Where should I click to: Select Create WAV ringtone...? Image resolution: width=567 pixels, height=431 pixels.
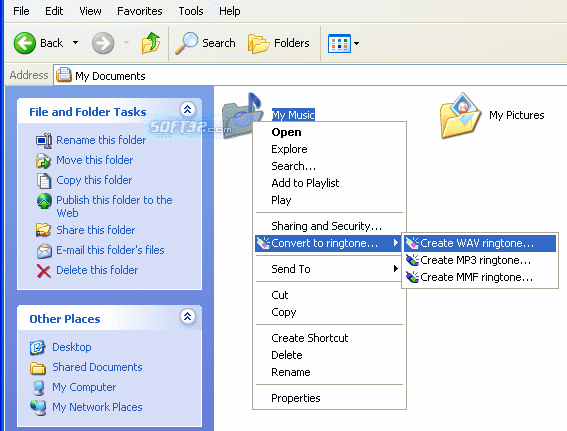(480, 243)
